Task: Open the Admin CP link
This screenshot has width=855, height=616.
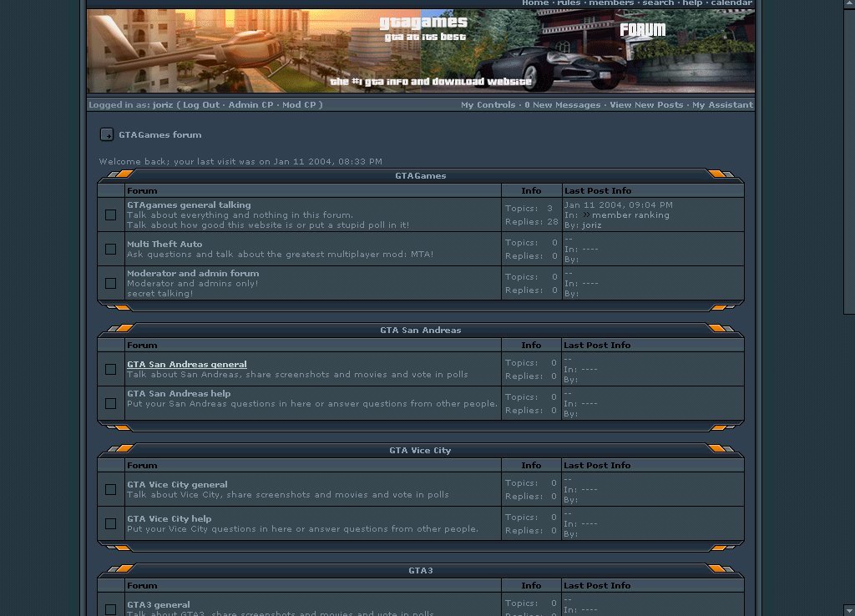Action: [x=250, y=104]
